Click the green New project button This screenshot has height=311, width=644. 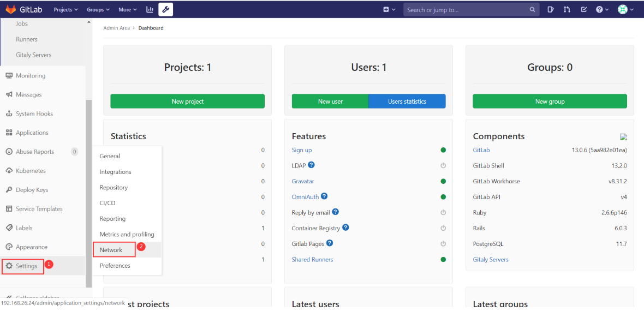point(187,101)
